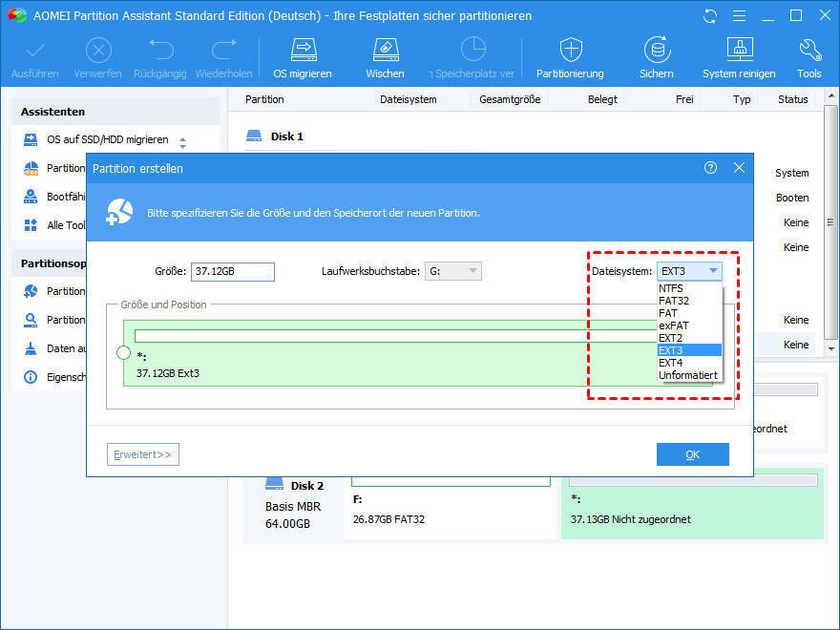Click the Größe input field
The width and height of the screenshot is (840, 630).
coord(233,272)
